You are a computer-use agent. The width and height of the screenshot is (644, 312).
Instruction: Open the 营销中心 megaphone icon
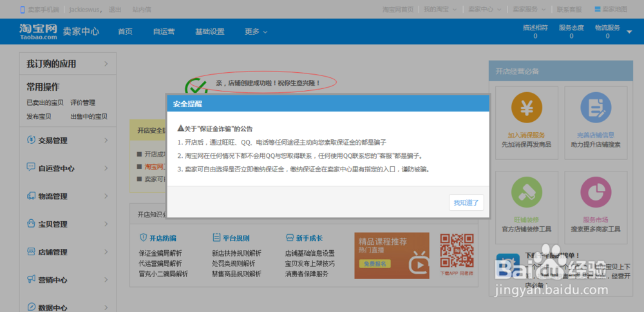[31, 280]
